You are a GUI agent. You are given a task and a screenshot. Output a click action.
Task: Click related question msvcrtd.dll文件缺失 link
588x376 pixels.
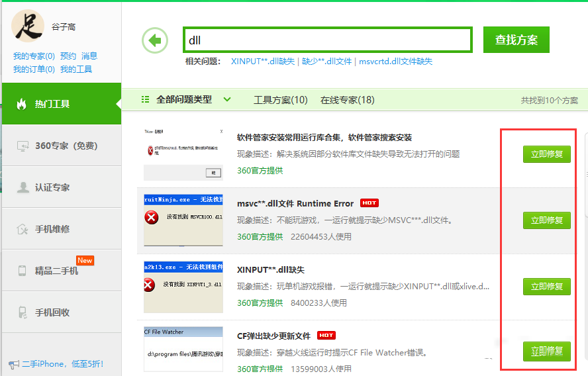click(395, 62)
